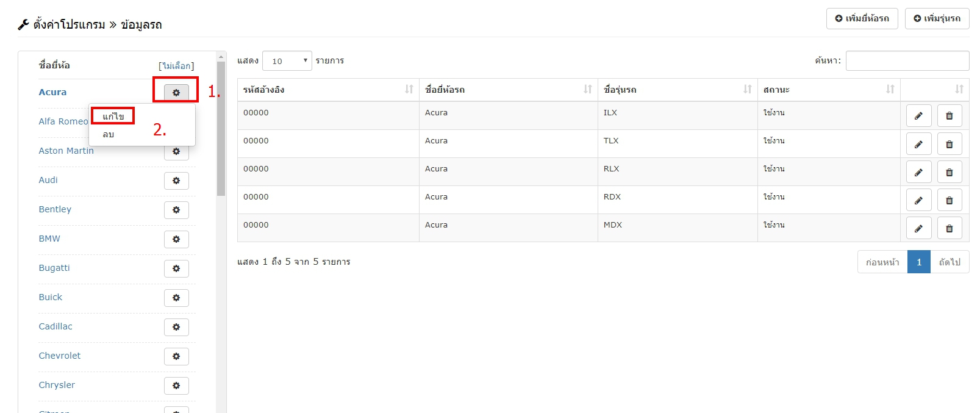Click the เพิ่มยี่ห้อรถ button
This screenshot has height=413, width=980.
tap(862, 18)
